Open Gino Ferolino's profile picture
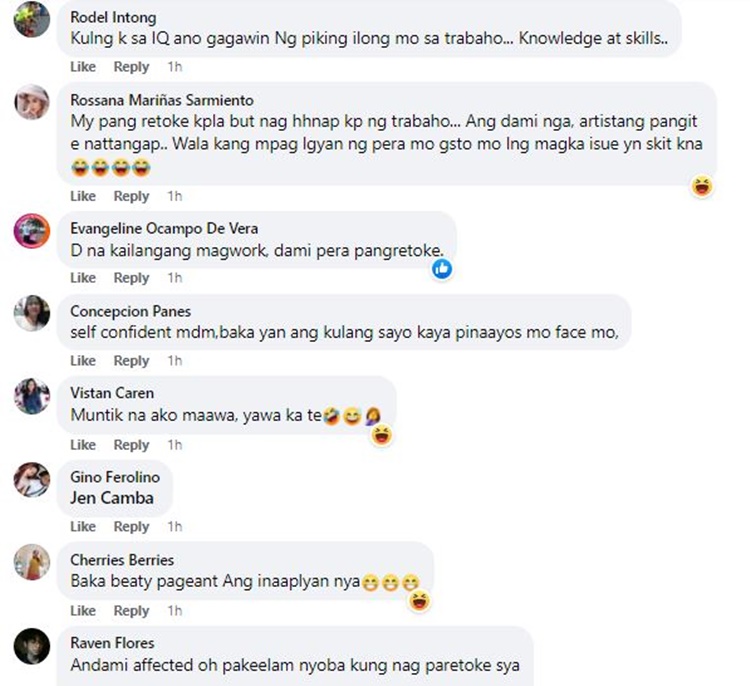Screen dimensions: 750x686 32,480
